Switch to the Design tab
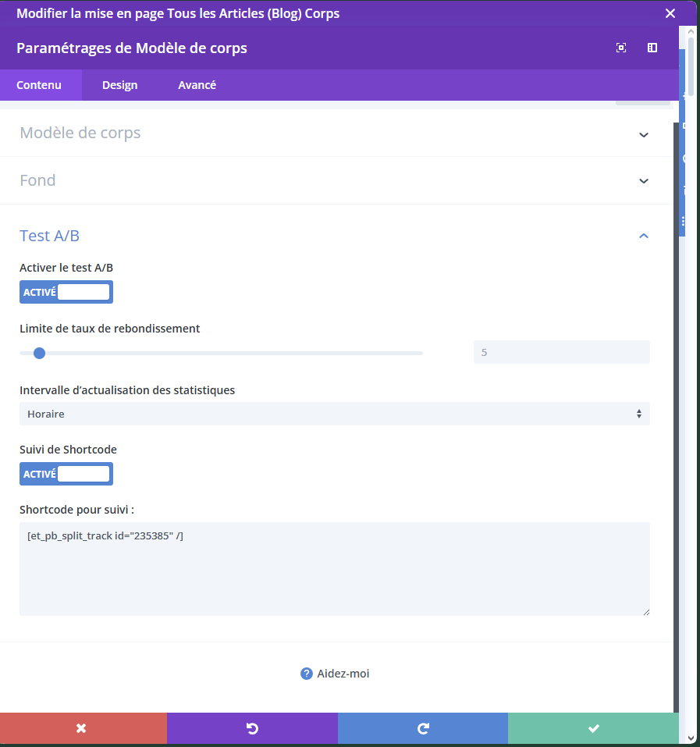This screenshot has width=700, height=747. click(119, 85)
